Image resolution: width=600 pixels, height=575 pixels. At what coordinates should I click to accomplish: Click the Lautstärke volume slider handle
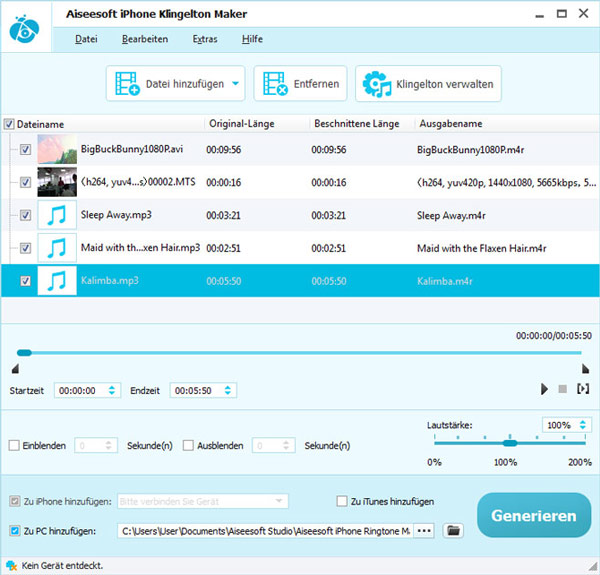[x=510, y=443]
